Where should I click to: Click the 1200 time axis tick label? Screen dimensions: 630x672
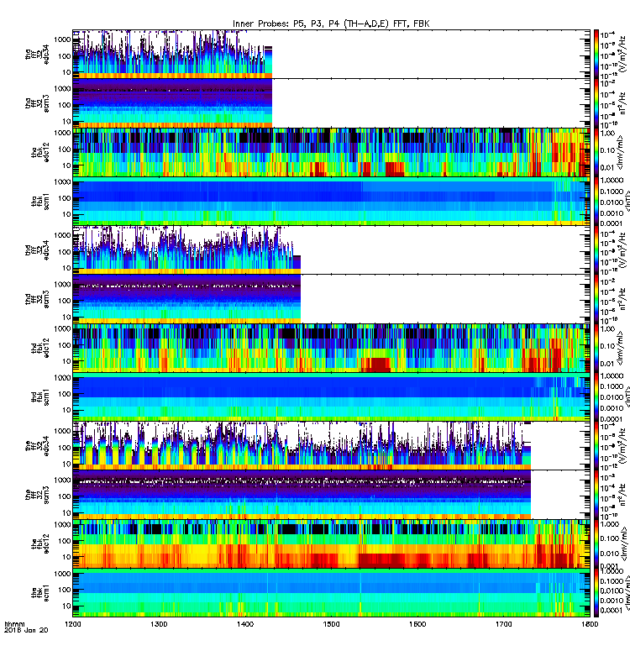click(x=73, y=624)
